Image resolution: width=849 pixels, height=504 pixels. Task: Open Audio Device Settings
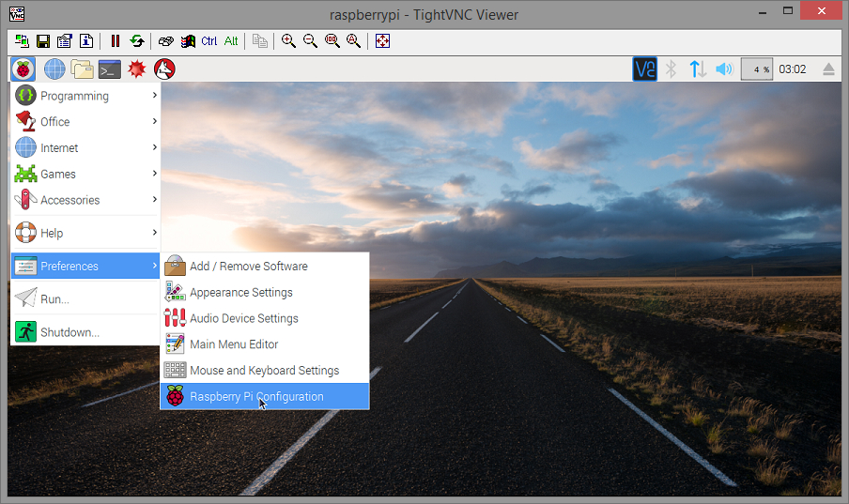(x=265, y=318)
